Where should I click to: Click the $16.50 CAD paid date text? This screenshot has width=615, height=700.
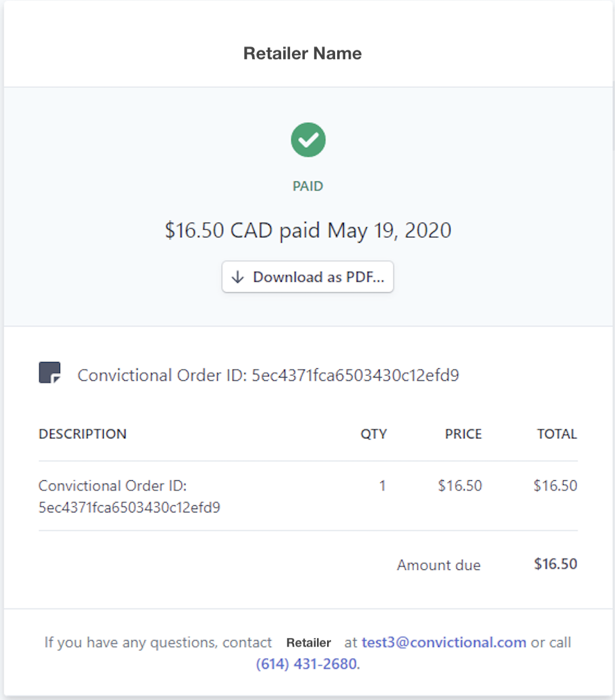pos(308,231)
